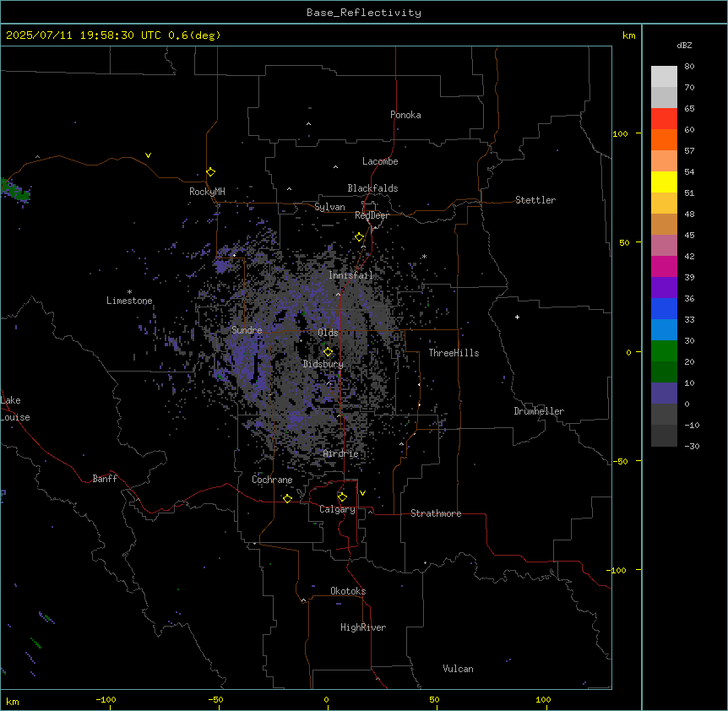The height and width of the screenshot is (711, 728).
Task: Click the yellow diamond marker above RockyMH
Action: (211, 172)
